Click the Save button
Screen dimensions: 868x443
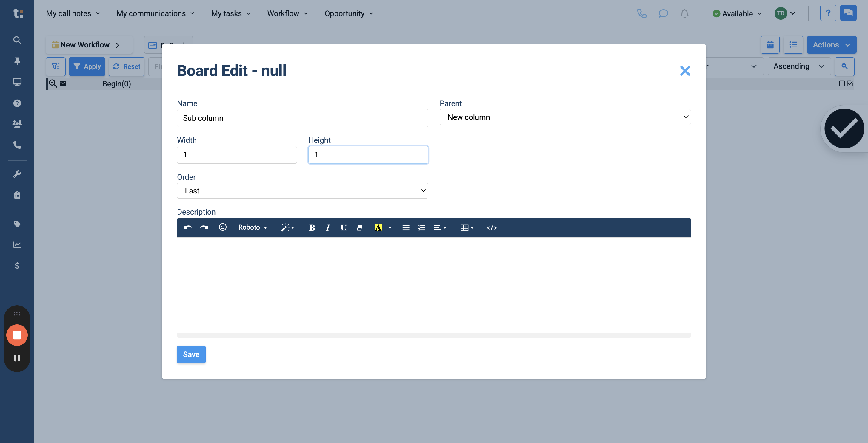click(x=191, y=354)
